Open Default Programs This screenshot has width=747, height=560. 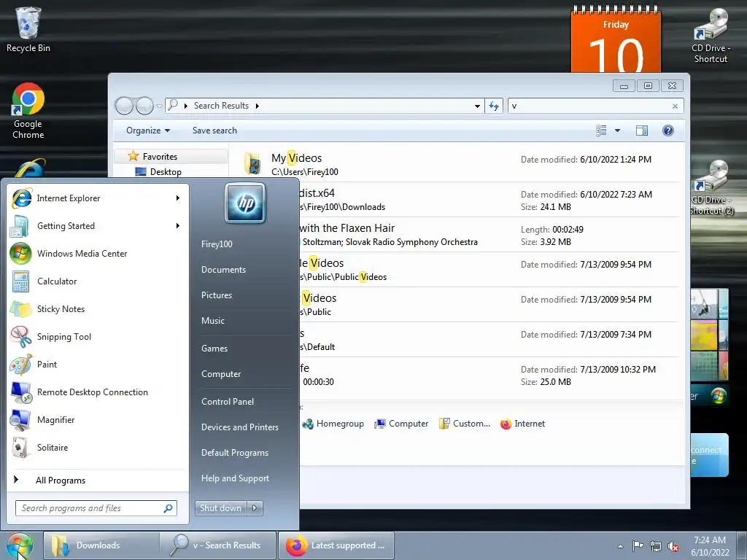coord(235,453)
